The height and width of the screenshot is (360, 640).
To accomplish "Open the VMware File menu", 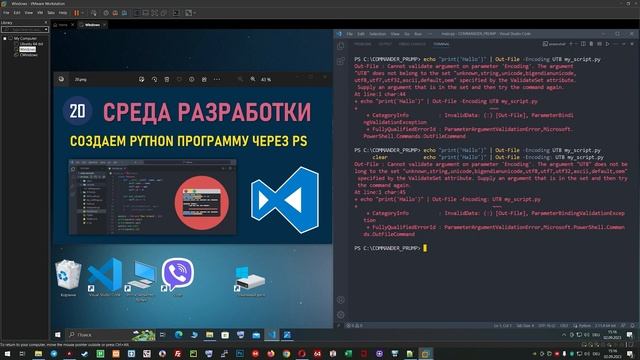I will [6, 13].
